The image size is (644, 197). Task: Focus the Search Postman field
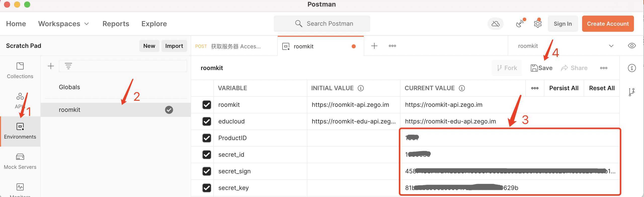click(x=322, y=24)
